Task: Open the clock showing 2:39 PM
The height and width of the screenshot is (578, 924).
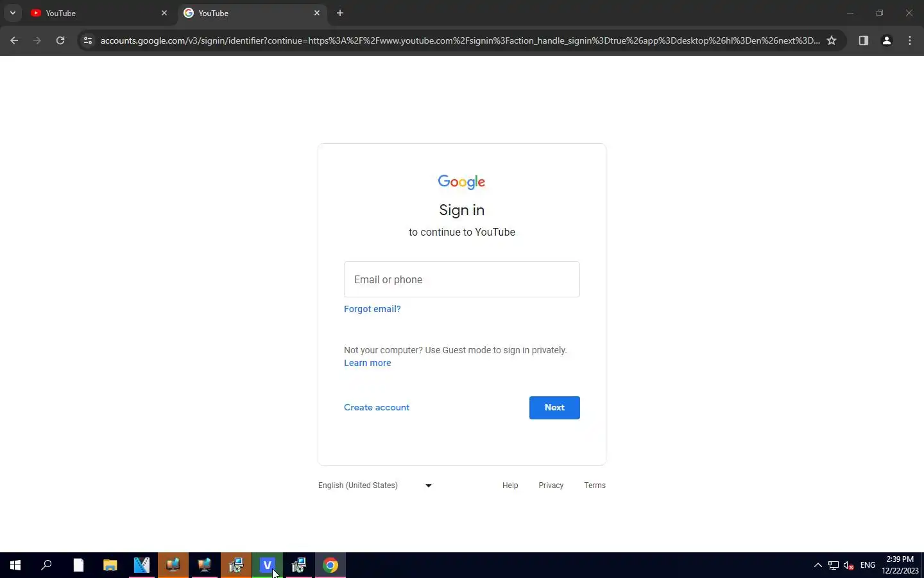Action: pos(900,565)
